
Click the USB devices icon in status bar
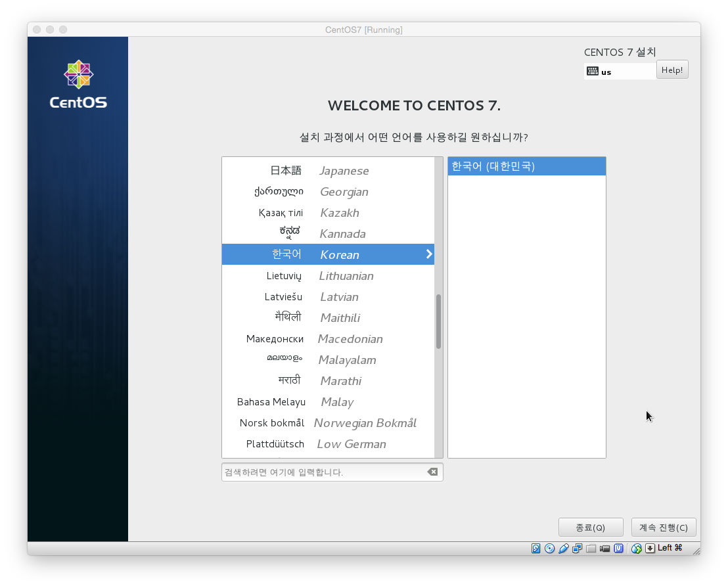[x=564, y=548]
